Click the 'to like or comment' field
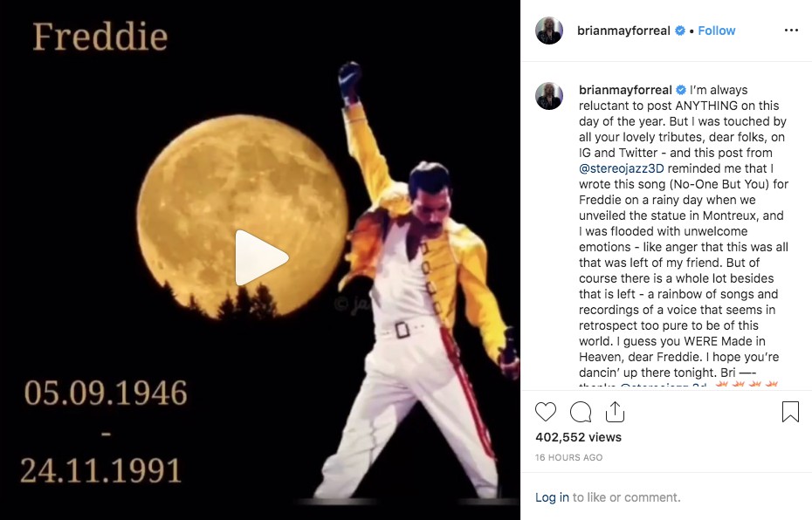Viewport: 812px width, 520px height. pyautogui.click(x=626, y=497)
